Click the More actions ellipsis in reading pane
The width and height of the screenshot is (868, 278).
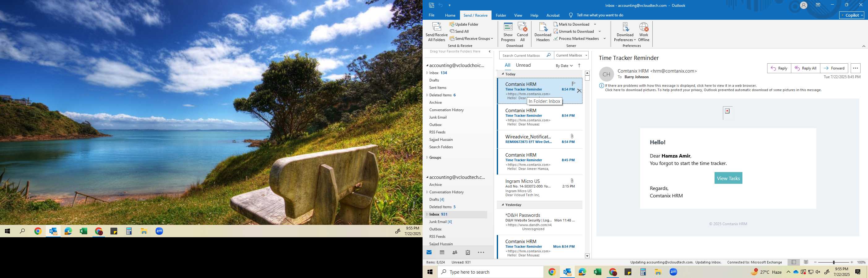(x=855, y=68)
